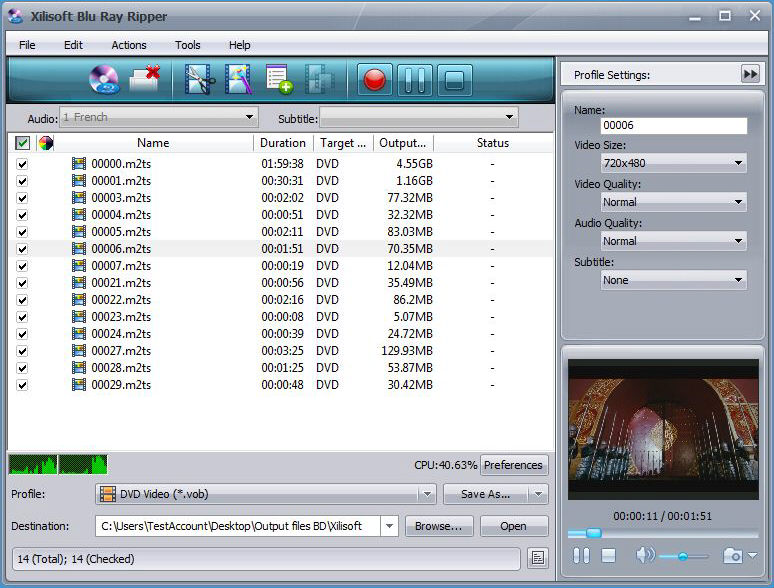The image size is (774, 588).
Task: Open the Audio Quality Normal dropdown
Action: [673, 241]
